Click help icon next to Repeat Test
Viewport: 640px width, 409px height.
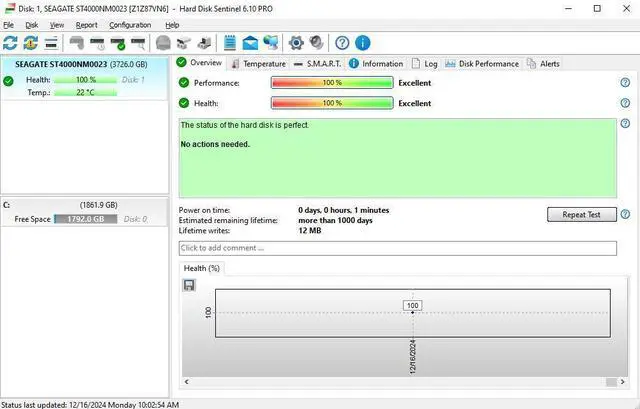coord(625,215)
